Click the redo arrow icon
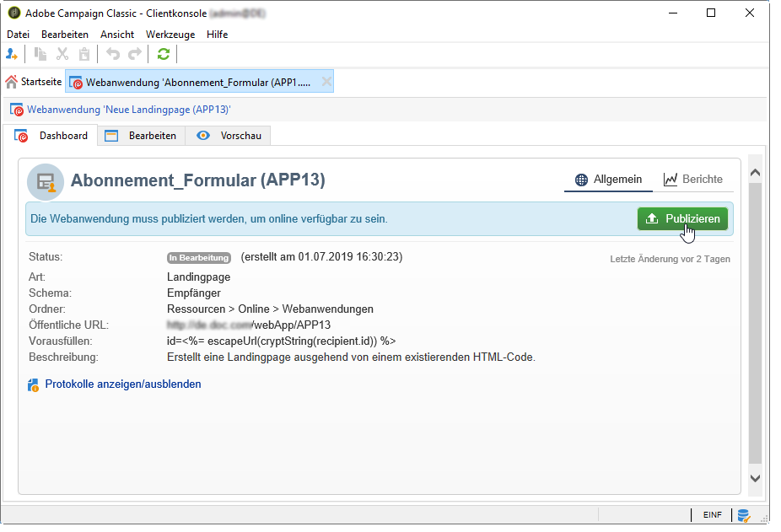 (x=135, y=54)
